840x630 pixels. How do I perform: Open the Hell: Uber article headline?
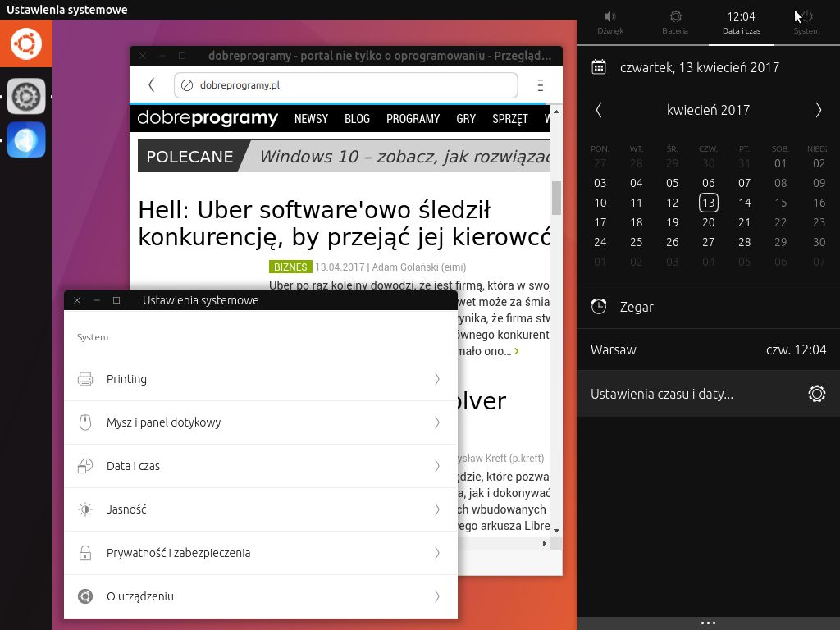[345, 223]
